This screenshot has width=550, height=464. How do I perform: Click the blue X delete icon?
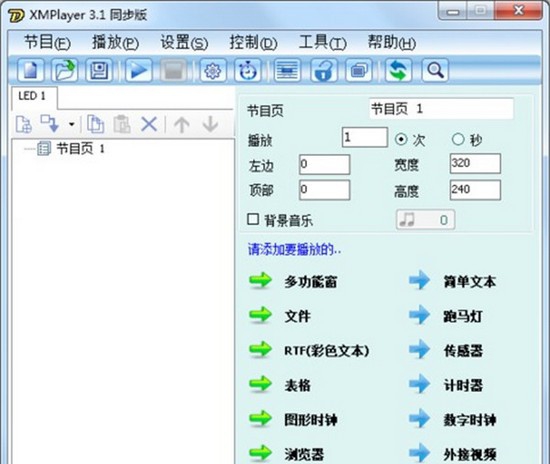149,124
